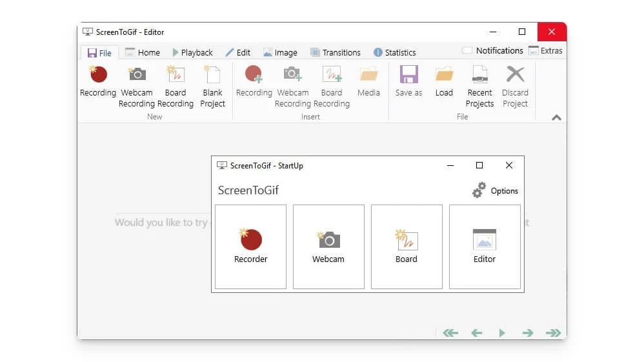Go to previous frame

[476, 333]
